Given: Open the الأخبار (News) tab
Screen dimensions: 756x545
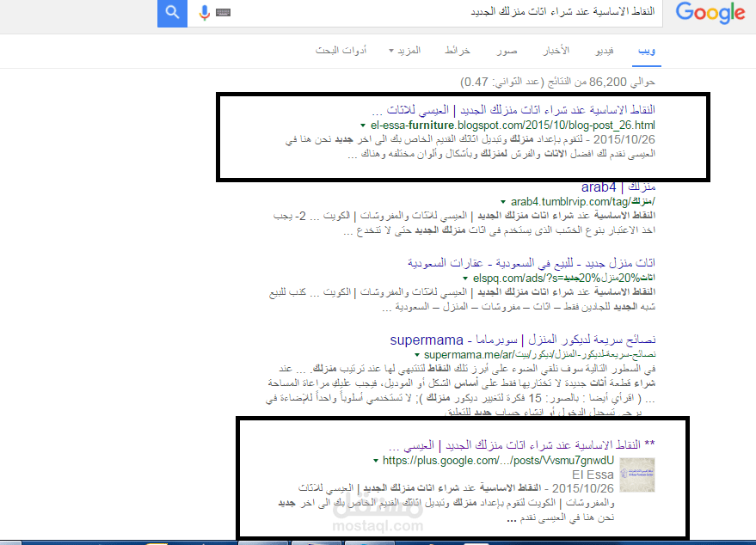Looking at the screenshot, I should click(x=556, y=50).
